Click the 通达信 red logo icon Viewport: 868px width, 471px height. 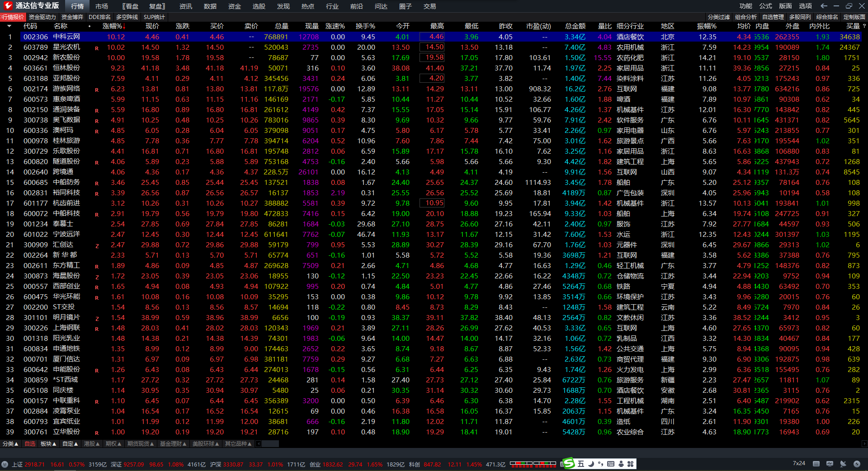tap(8, 6)
